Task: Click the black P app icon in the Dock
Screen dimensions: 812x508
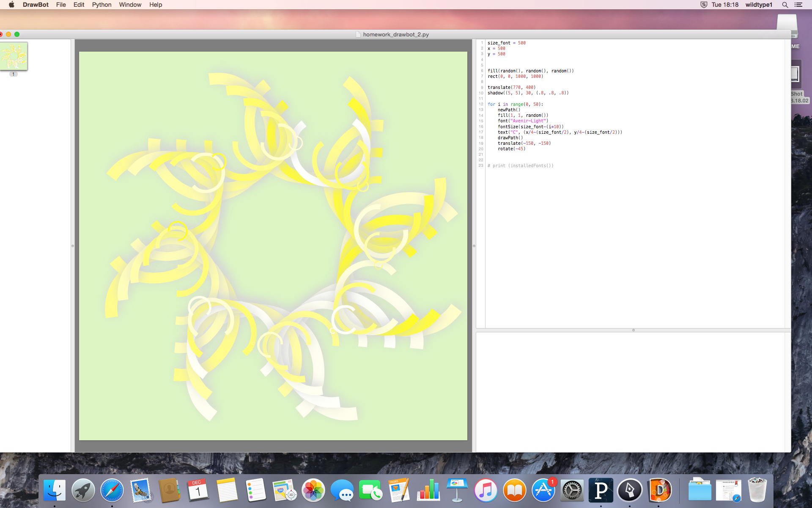Action: point(601,491)
